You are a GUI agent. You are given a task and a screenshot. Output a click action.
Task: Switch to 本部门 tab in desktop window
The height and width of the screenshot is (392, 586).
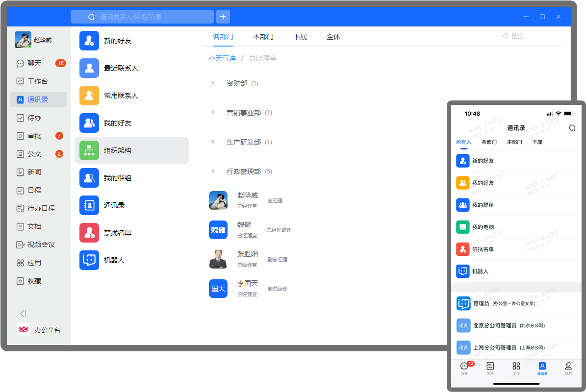pyautogui.click(x=263, y=37)
